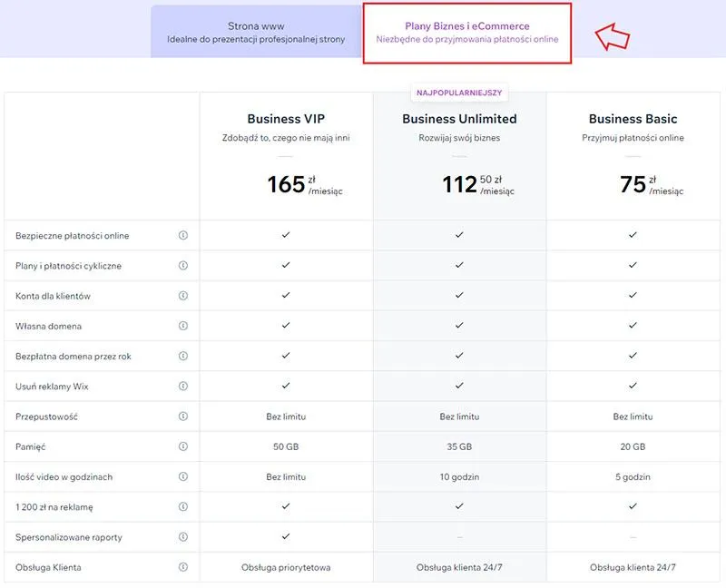Click info icon next to Obsługa Klienta
Image resolution: width=726 pixels, height=588 pixels.
tap(182, 567)
